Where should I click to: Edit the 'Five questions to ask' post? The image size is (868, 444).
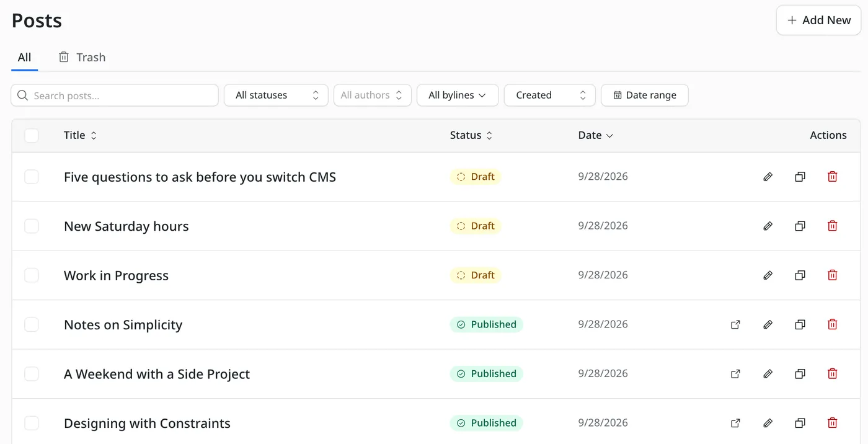[768, 177]
